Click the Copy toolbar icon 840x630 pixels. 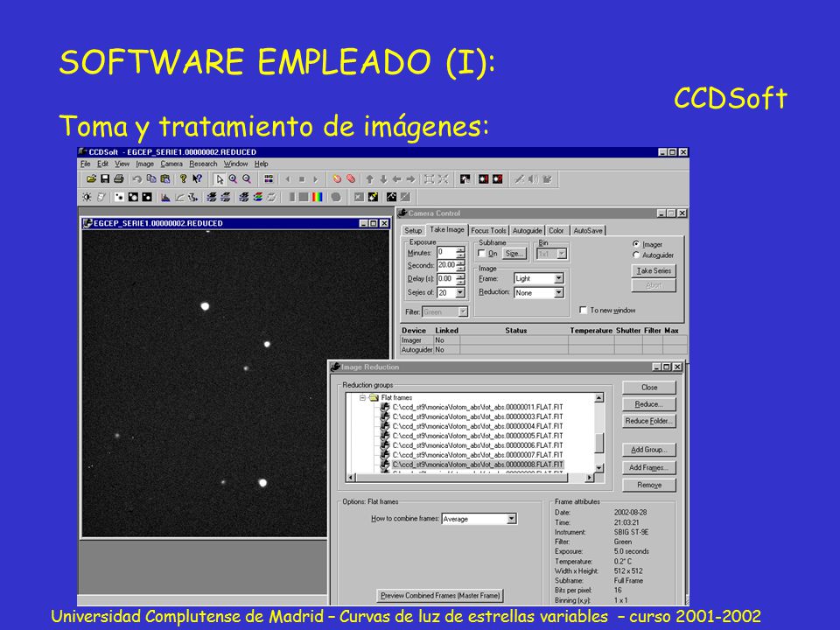151,178
